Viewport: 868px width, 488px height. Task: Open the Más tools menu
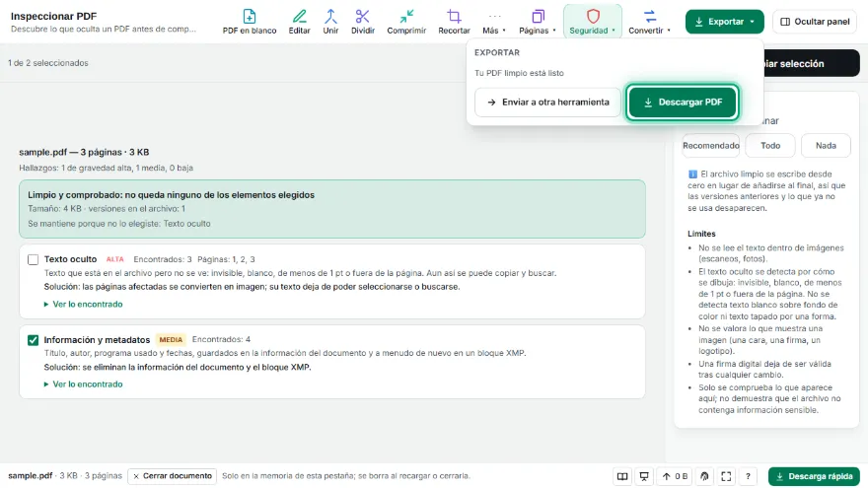tap(494, 22)
